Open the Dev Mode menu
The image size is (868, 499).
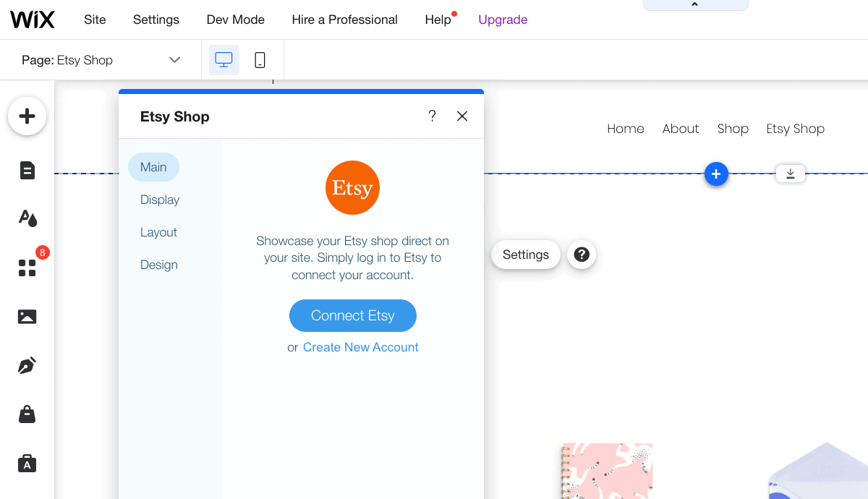(236, 20)
